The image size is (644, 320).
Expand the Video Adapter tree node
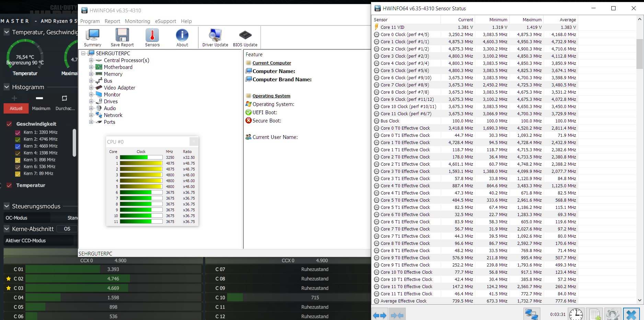tap(91, 88)
